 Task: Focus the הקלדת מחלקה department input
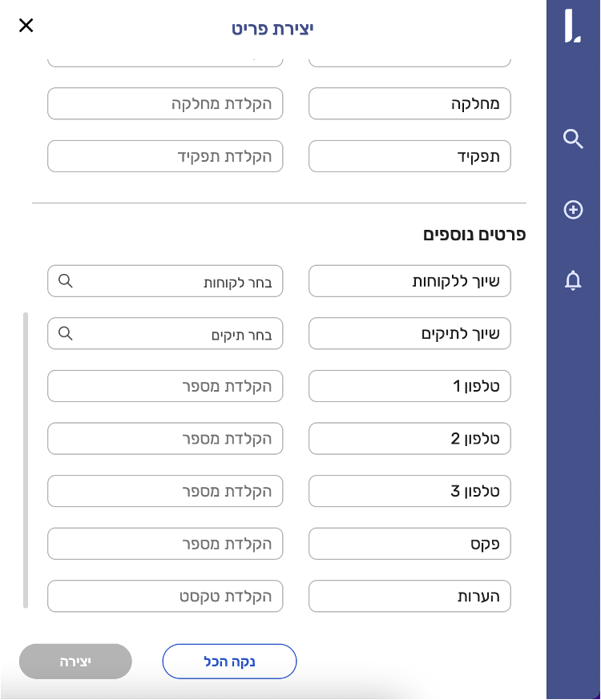[165, 104]
